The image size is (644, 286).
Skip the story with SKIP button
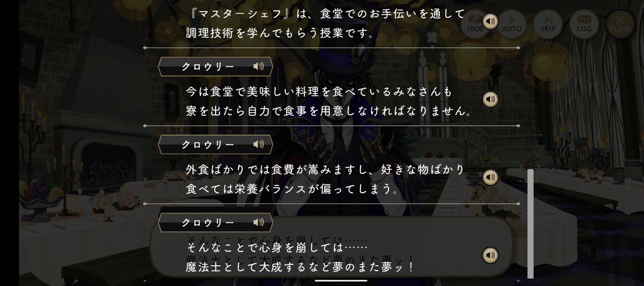(548, 24)
